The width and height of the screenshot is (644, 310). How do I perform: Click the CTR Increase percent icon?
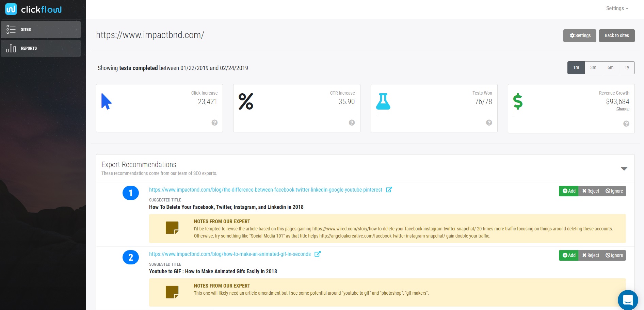coord(246,101)
